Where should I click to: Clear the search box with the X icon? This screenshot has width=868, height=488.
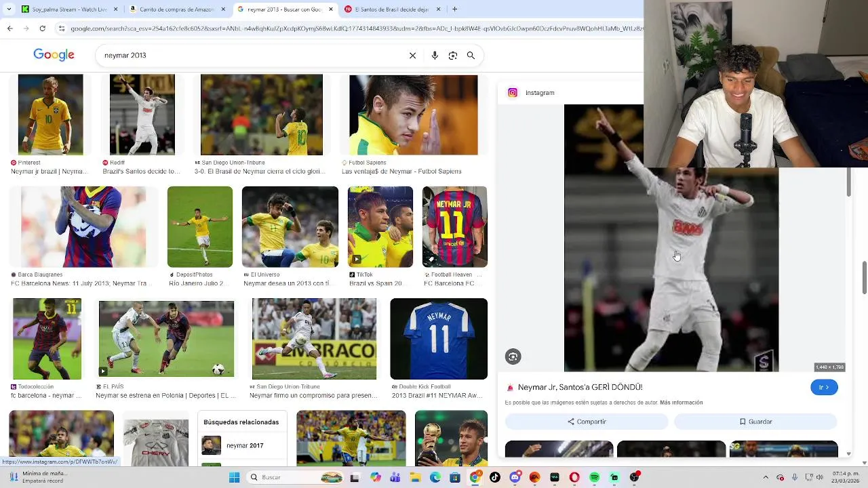(412, 56)
